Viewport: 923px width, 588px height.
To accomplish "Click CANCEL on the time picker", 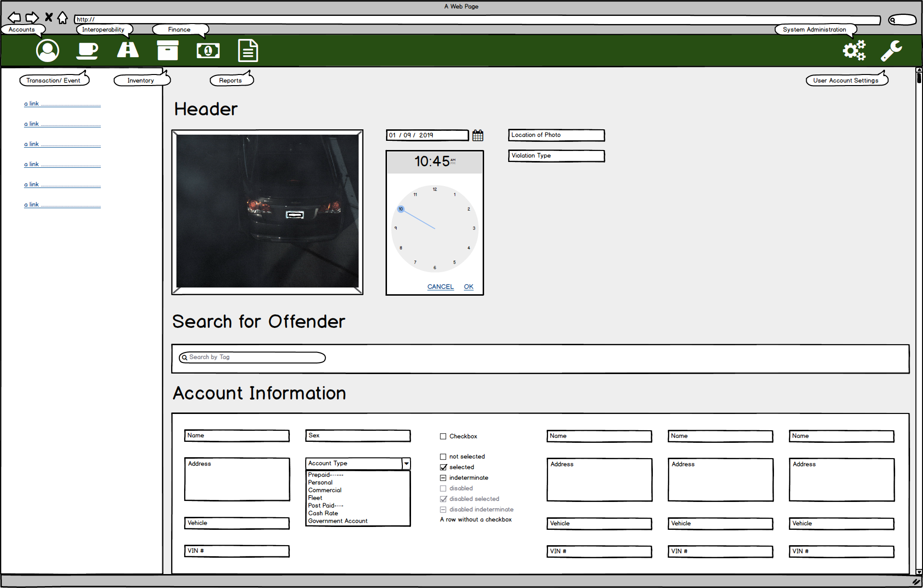I will 440,287.
